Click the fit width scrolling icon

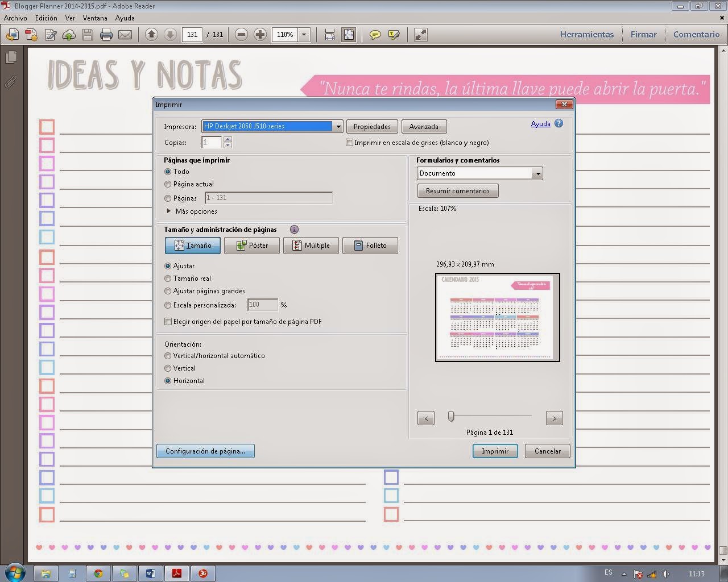[330, 35]
